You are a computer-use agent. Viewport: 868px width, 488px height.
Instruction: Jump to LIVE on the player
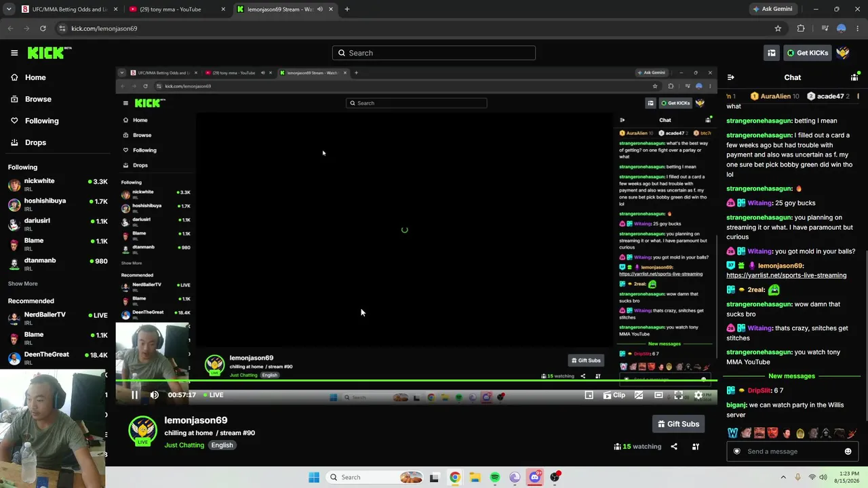212,395
